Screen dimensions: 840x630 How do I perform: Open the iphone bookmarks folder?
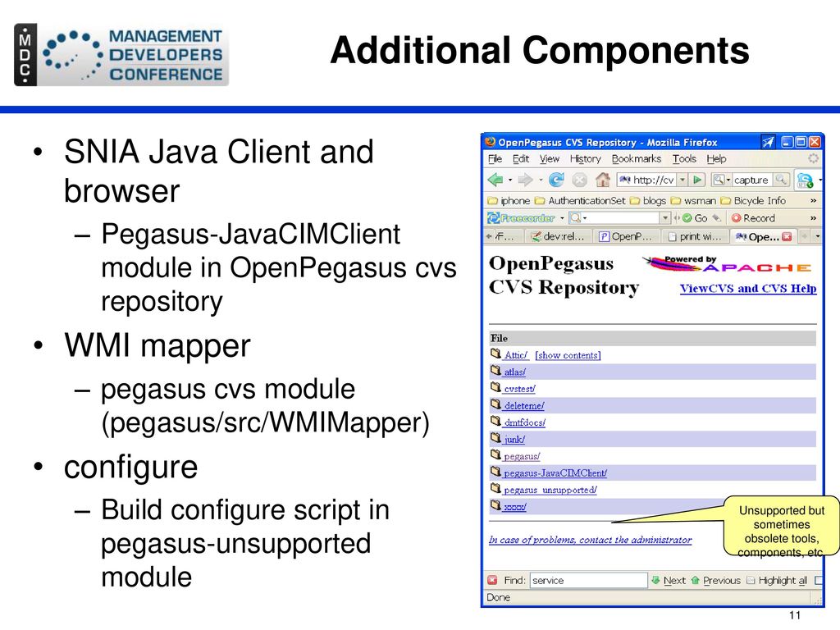point(509,200)
